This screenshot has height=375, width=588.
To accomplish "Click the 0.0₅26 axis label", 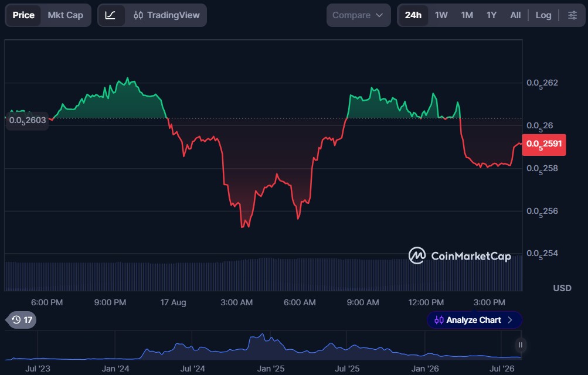I will click(539, 126).
